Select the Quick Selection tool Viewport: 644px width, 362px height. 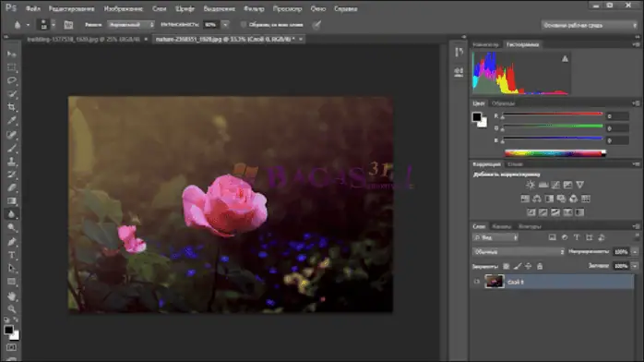coord(11,94)
